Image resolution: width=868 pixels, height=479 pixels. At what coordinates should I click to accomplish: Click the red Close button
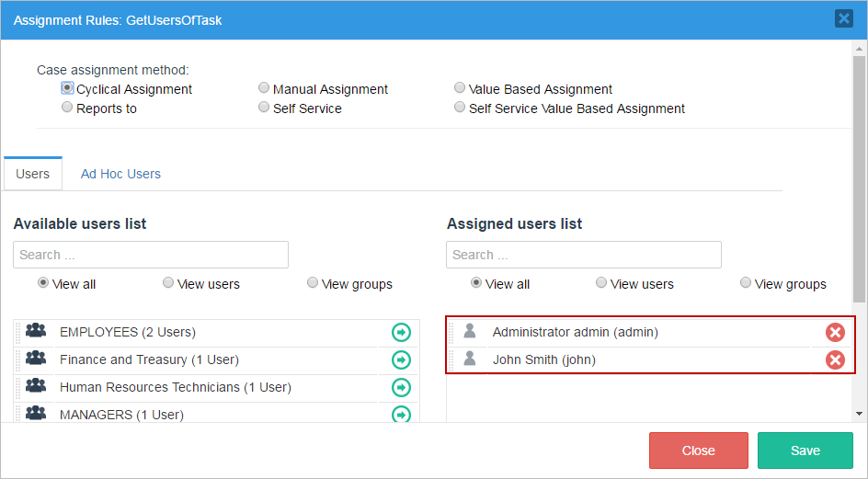pyautogui.click(x=698, y=450)
